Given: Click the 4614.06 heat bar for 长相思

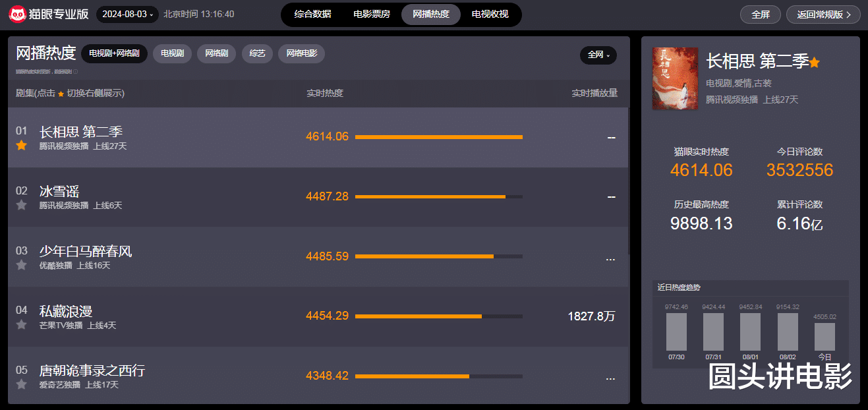Looking at the screenshot, I should [439, 137].
